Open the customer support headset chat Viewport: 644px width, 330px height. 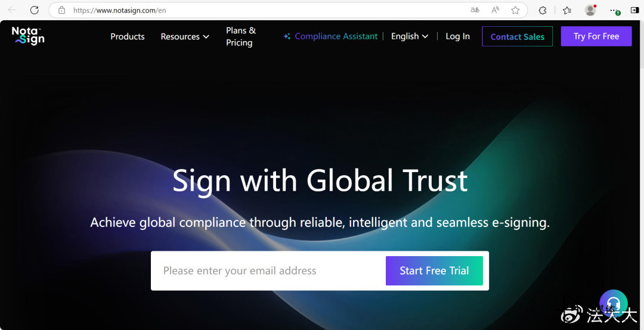(613, 303)
